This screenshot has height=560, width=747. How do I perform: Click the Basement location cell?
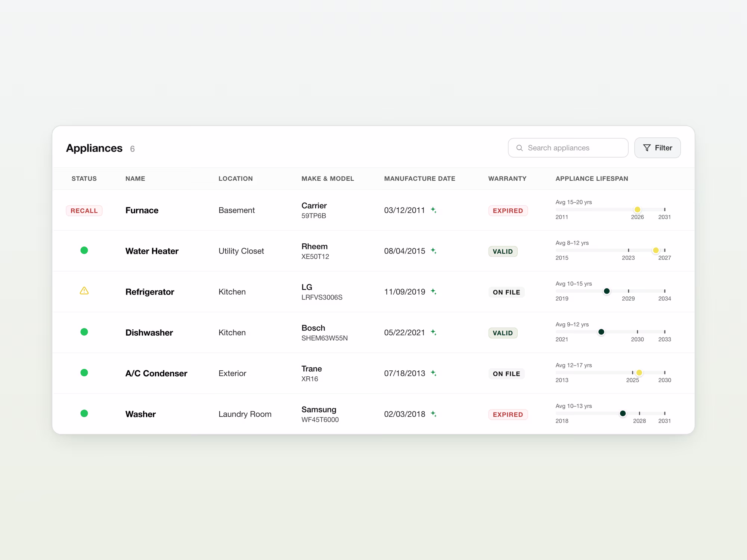[236, 210]
